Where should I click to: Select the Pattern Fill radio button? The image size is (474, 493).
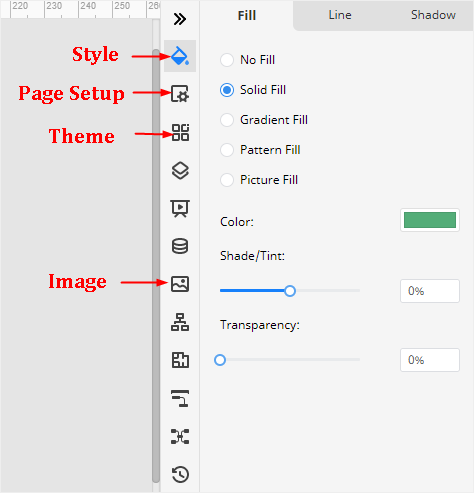pos(227,150)
